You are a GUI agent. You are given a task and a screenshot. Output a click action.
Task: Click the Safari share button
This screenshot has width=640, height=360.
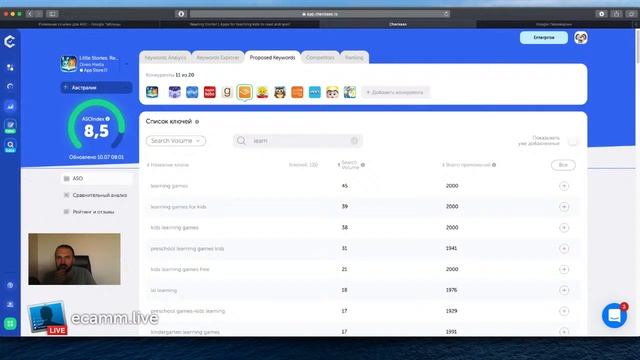coord(616,14)
